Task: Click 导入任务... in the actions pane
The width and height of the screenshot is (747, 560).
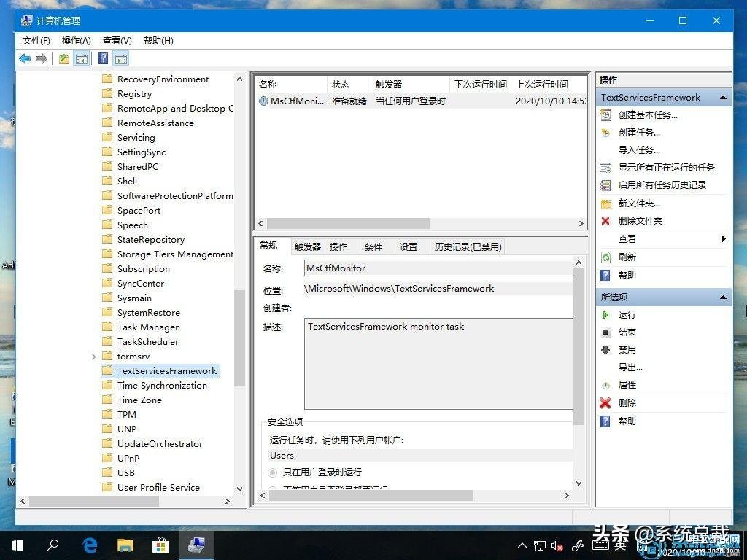Action: click(639, 150)
